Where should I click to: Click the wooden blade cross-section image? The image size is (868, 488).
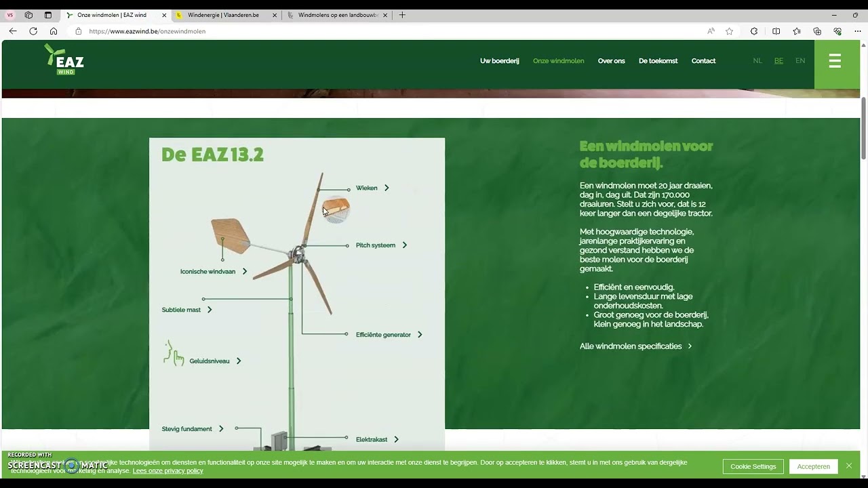click(336, 209)
